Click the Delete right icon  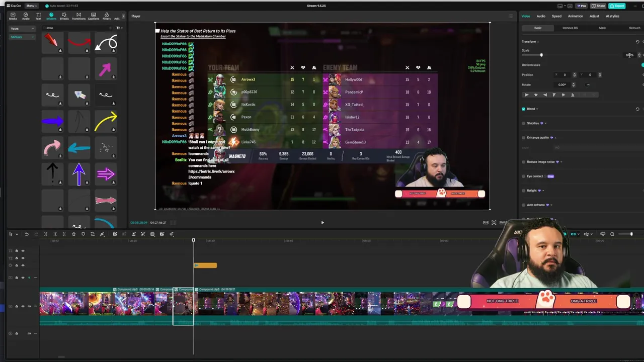[x=64, y=234]
